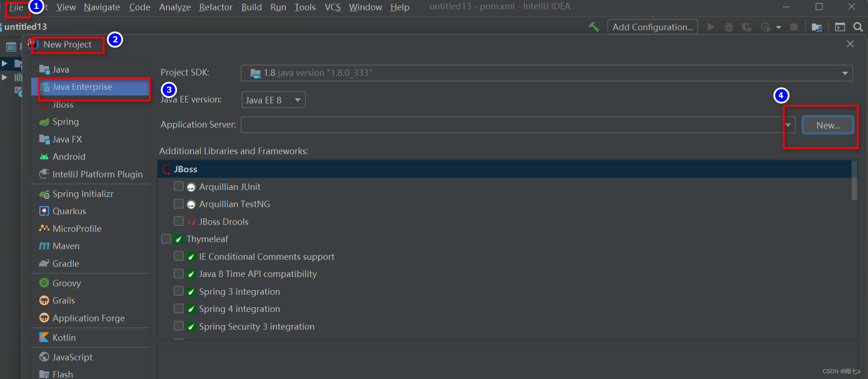Open the Tools menu
This screenshot has height=379, width=868.
pyautogui.click(x=305, y=7)
